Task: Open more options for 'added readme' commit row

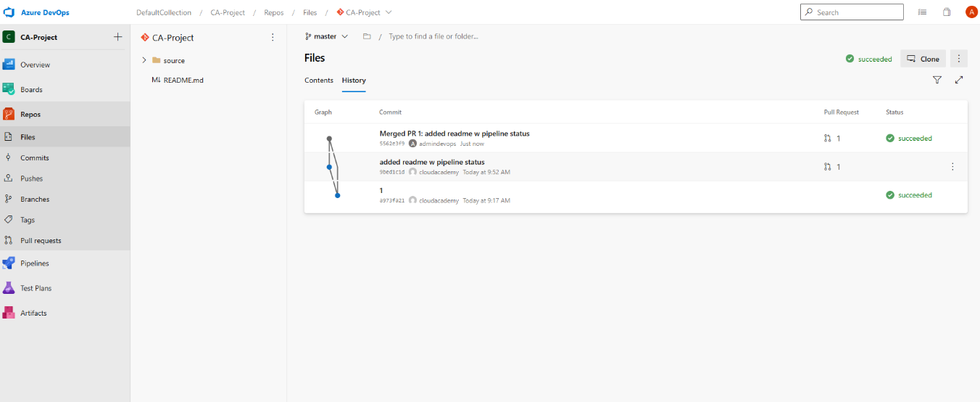Action: point(952,167)
